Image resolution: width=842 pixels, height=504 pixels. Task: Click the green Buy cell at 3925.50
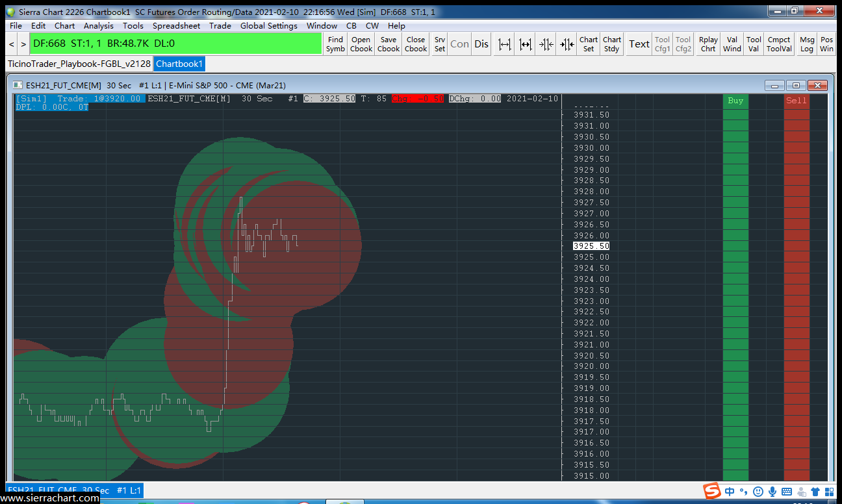(x=735, y=246)
